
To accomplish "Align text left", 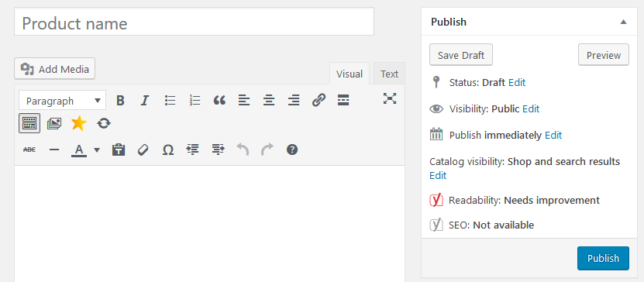I will [244, 100].
